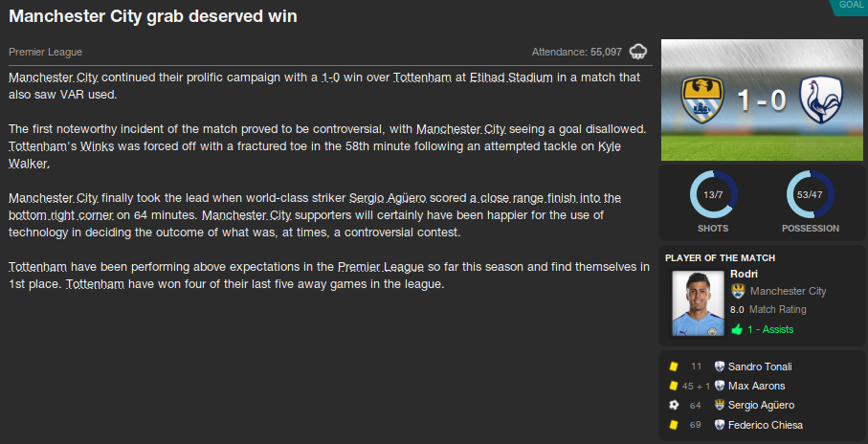Click the Possession 53/47 donut chart
Image resolution: width=868 pixels, height=444 pixels.
(x=810, y=195)
